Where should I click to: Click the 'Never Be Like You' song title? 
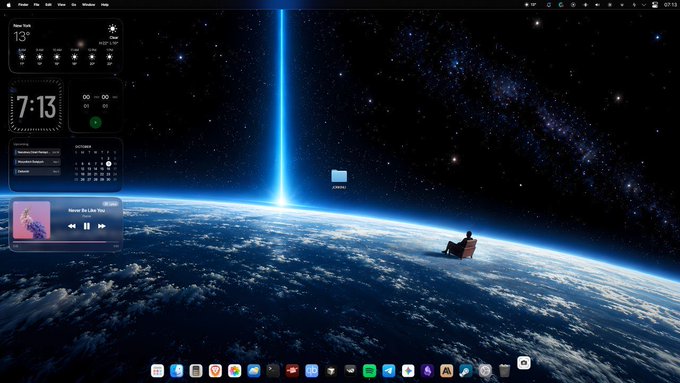[x=87, y=210]
